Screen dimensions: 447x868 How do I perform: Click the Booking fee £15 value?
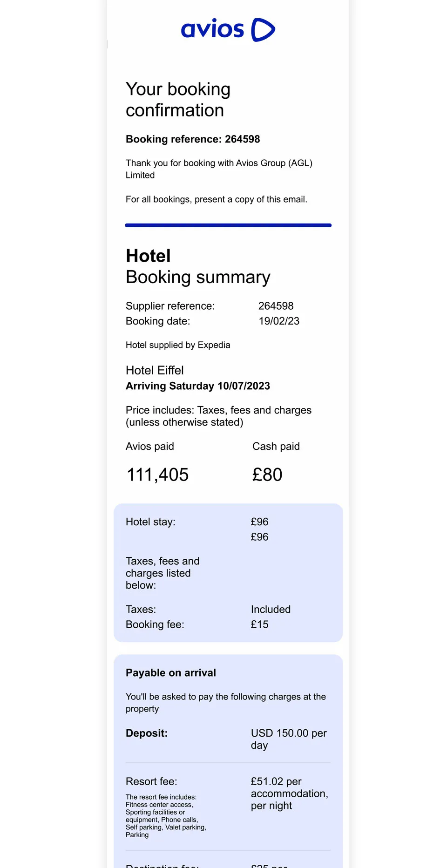point(259,624)
